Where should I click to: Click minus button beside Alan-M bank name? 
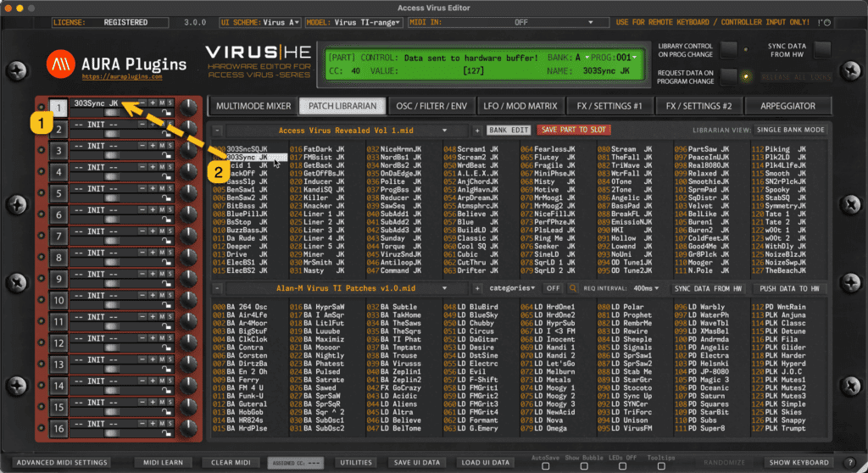[218, 288]
